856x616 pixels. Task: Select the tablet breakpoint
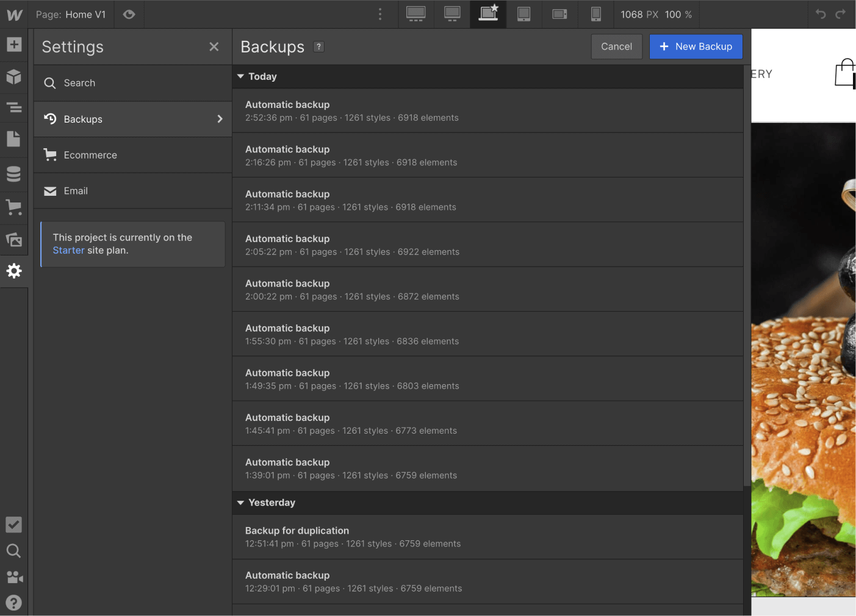tap(524, 14)
